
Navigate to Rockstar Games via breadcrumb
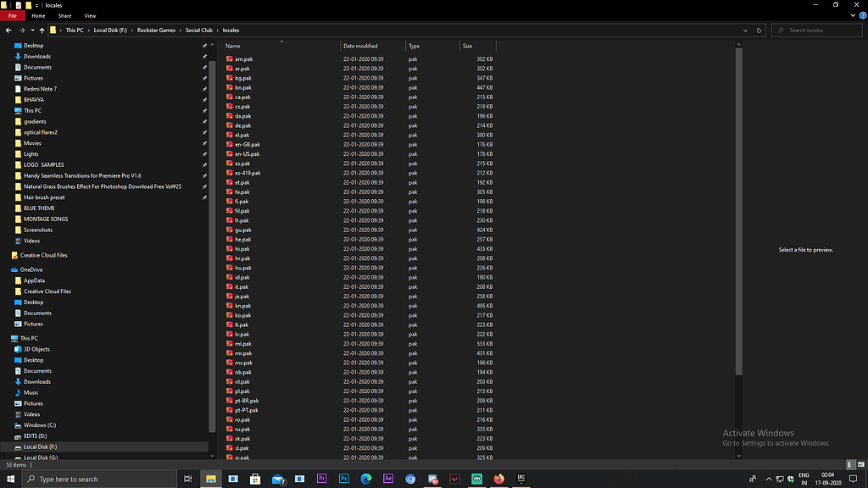point(156,30)
